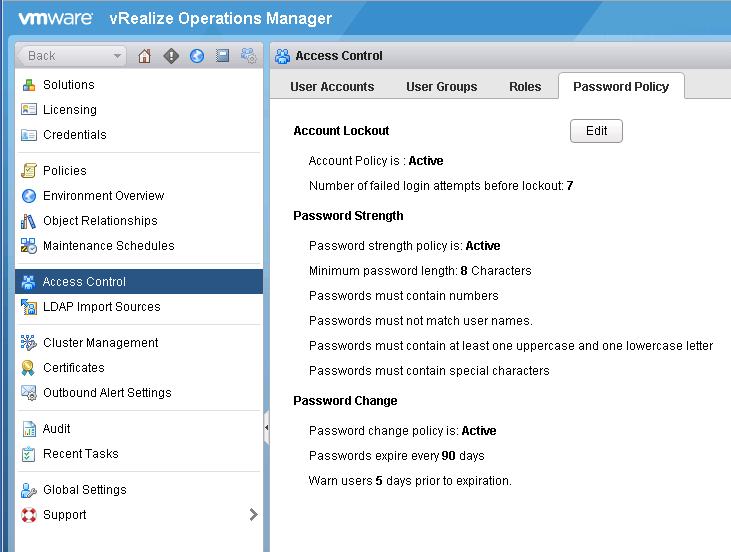Click the Credentials icon in the sidebar

tap(29, 135)
